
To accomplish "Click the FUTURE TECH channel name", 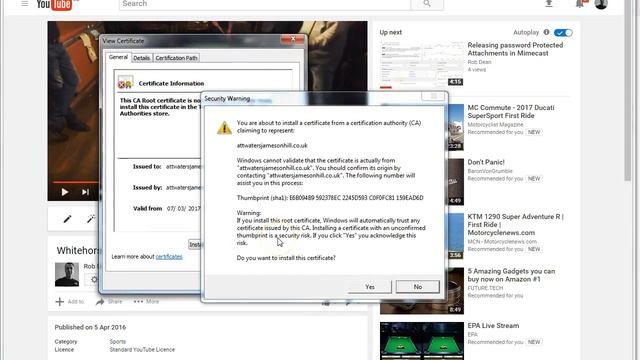I will click(x=485, y=288).
